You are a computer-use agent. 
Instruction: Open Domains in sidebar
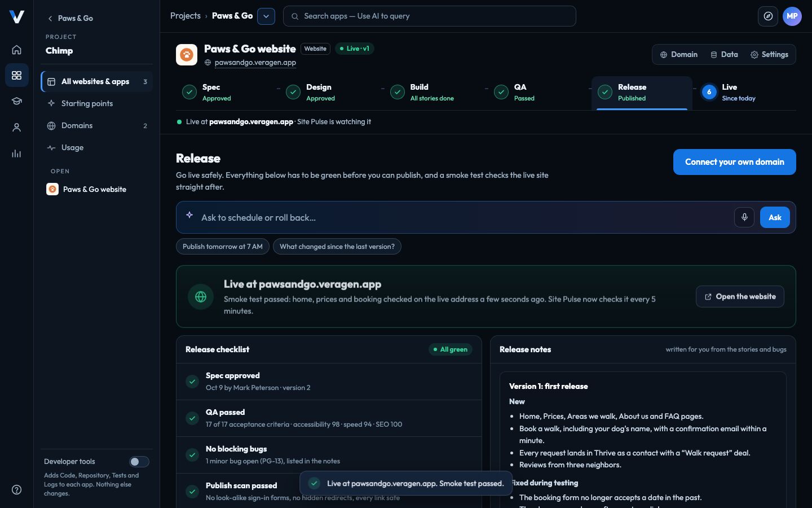[97, 125]
